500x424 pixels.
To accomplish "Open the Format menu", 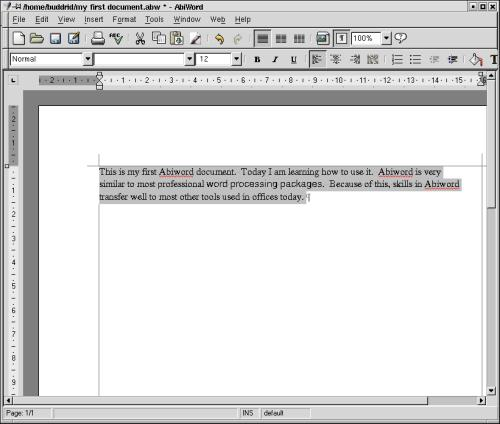I will 124,19.
